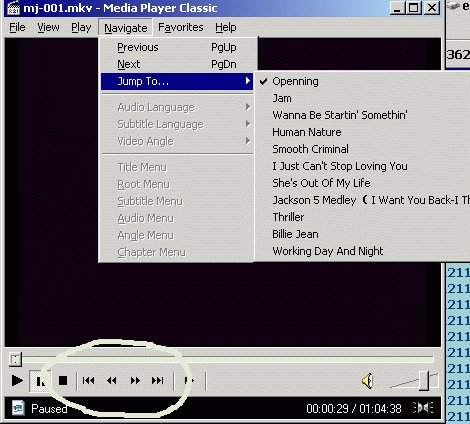Jump to Thriller chapter

(363, 217)
